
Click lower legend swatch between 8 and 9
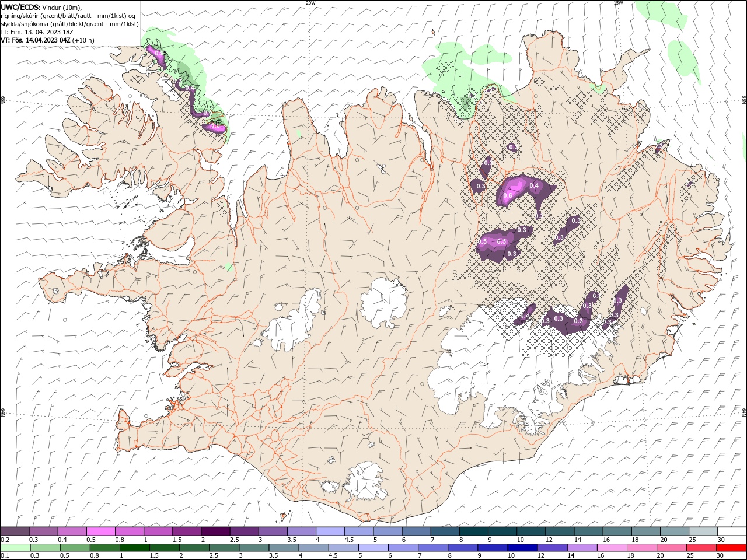(x=463, y=548)
